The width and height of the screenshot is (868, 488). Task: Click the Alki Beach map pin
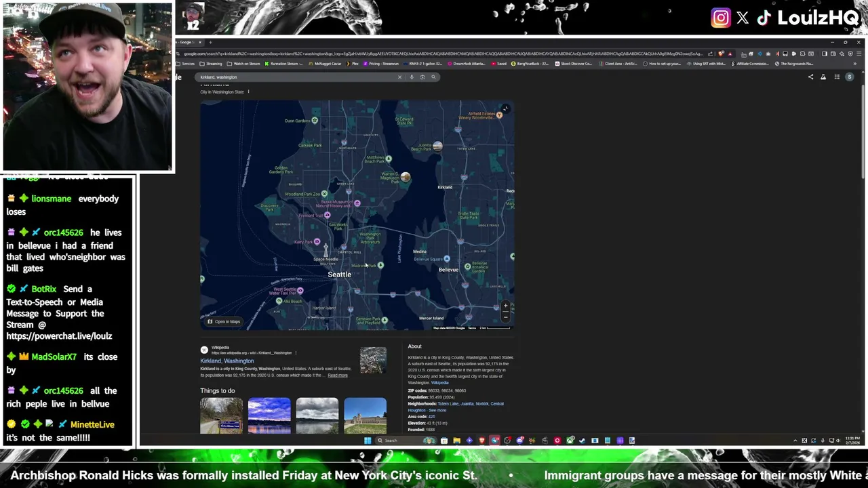279,301
